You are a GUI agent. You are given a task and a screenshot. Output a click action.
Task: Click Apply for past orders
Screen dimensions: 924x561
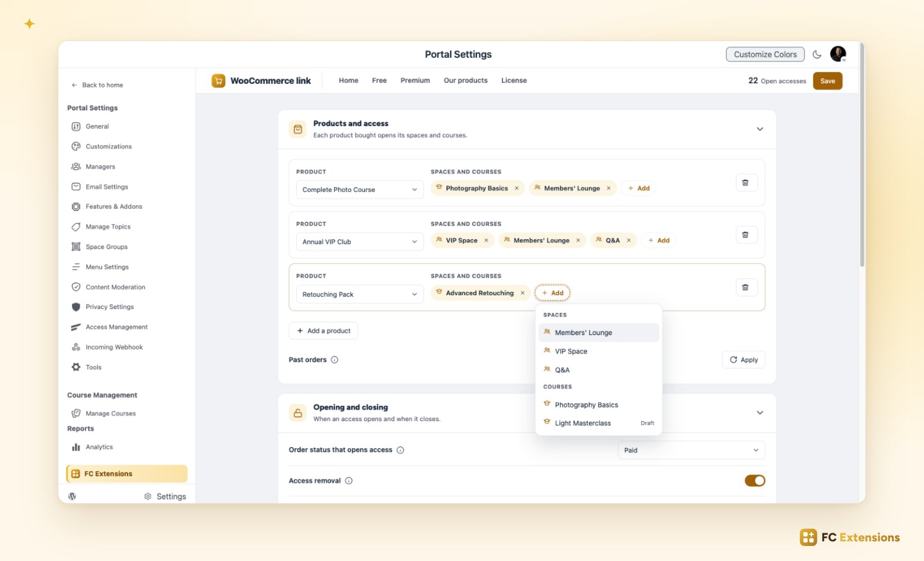click(744, 359)
